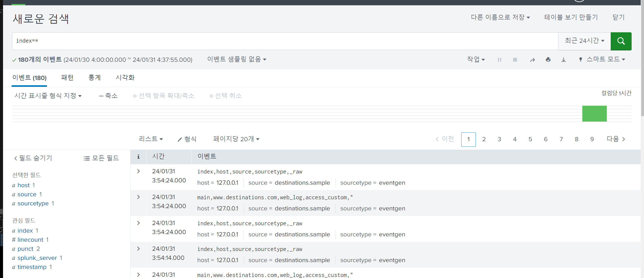This screenshot has width=644, height=278.
Task: Click the sourcetype field link
Action: pos(33,203)
